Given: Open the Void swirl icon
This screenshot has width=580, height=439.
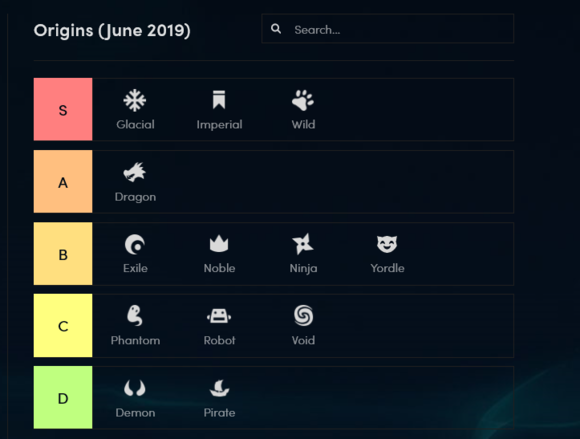Looking at the screenshot, I should [303, 315].
